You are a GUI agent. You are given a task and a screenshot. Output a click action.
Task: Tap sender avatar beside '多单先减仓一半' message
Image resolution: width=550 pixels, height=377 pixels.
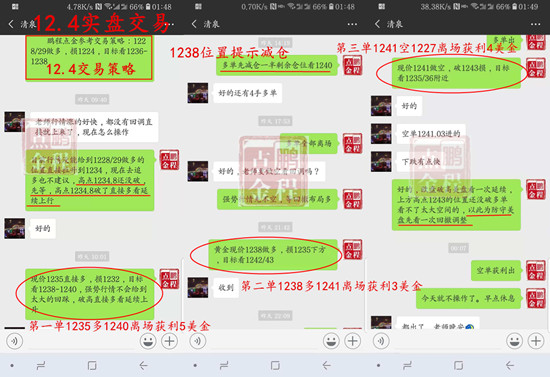tap(353, 65)
